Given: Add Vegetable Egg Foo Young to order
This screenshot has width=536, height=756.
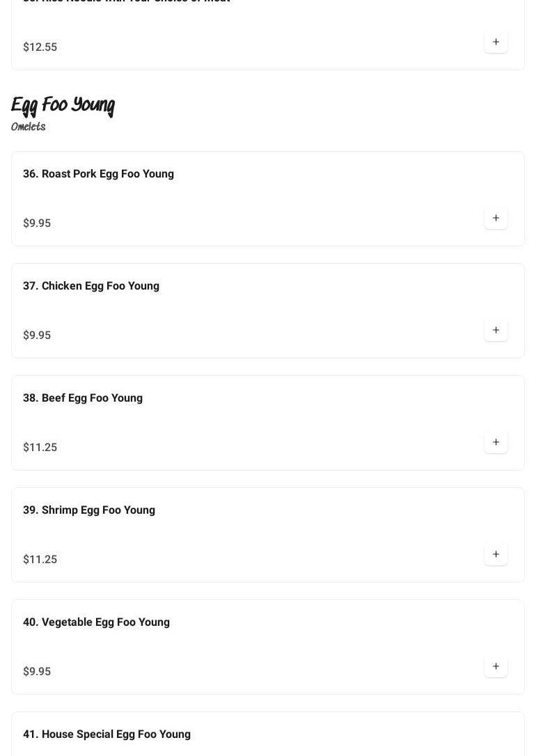Looking at the screenshot, I should [x=496, y=667].
